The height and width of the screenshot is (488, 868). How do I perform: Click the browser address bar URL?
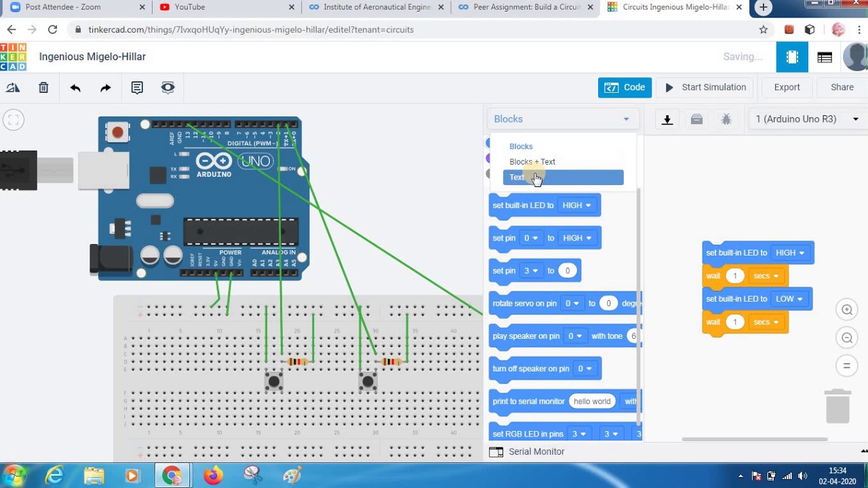251,30
